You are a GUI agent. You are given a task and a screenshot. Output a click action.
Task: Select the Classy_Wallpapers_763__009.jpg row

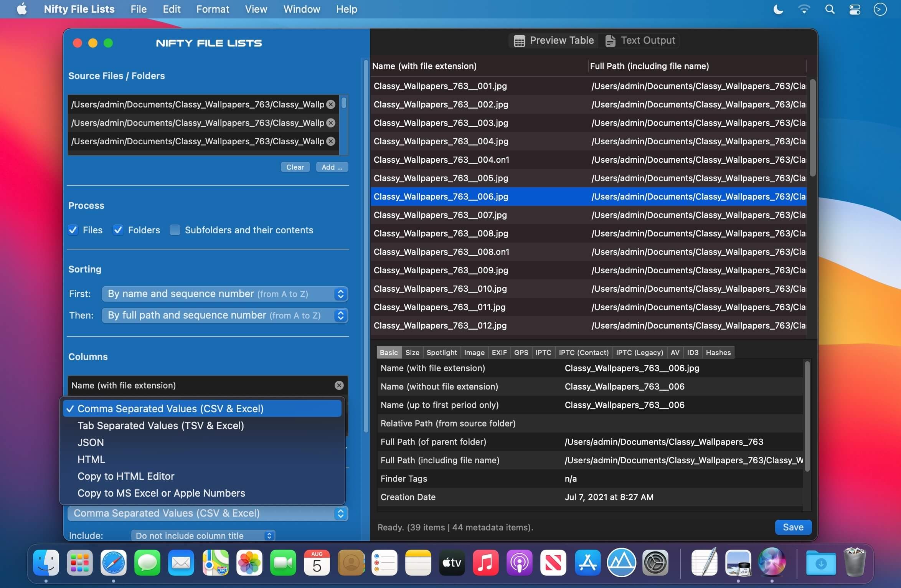[x=441, y=270]
